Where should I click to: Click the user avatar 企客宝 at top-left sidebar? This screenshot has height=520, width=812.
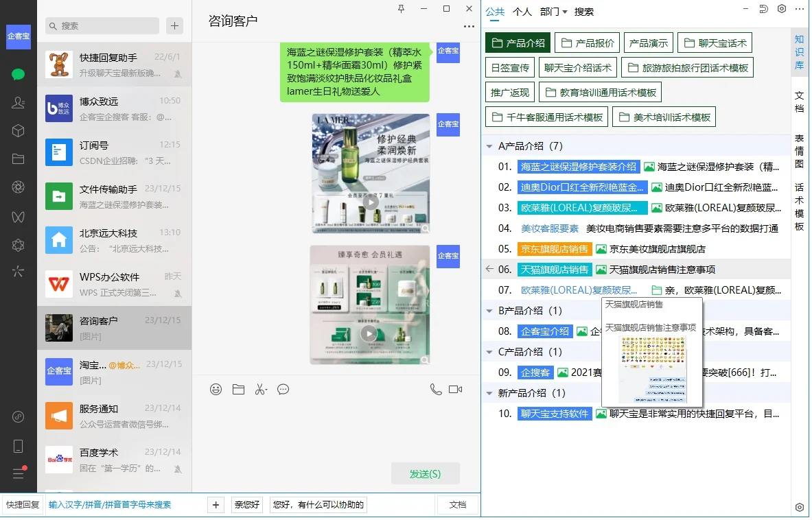tap(18, 37)
